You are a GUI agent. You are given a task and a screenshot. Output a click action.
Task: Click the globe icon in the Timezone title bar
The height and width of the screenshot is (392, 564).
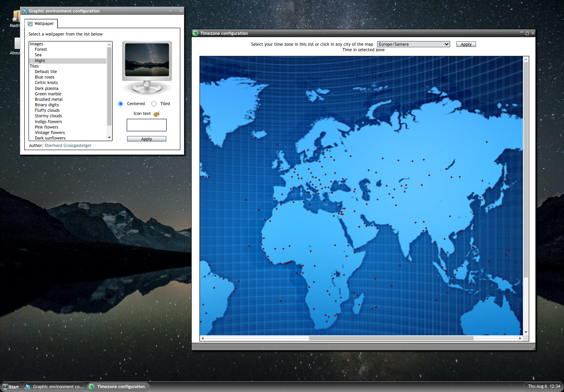(195, 33)
